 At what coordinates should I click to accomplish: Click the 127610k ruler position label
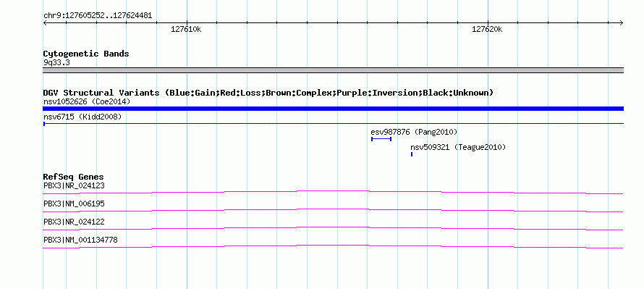coord(186,30)
